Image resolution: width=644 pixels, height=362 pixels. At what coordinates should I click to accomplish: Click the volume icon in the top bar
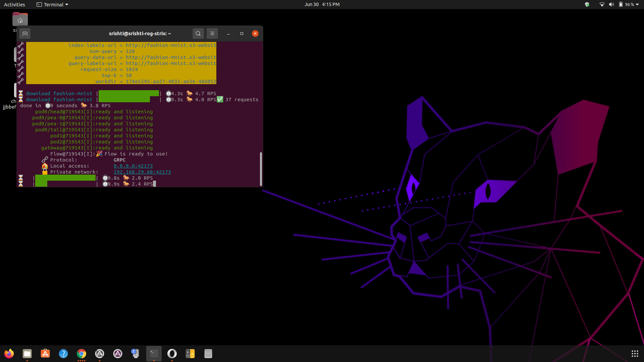click(x=611, y=4)
